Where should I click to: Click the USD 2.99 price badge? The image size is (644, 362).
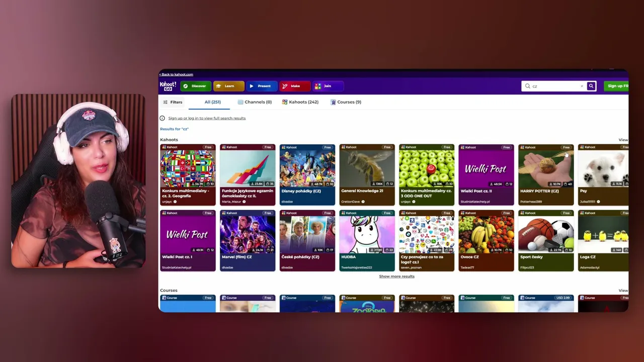click(x=563, y=298)
